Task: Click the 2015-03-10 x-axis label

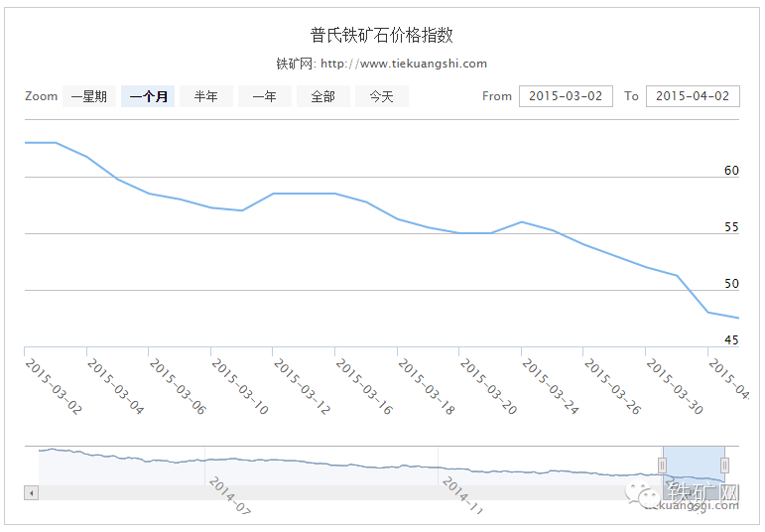Action: click(x=239, y=386)
